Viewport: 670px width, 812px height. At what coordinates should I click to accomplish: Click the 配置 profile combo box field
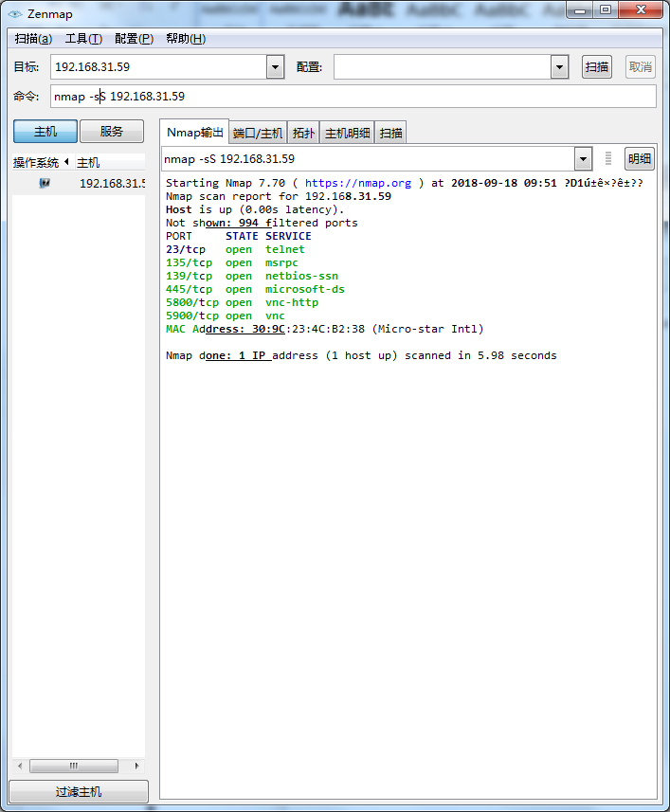pos(443,67)
